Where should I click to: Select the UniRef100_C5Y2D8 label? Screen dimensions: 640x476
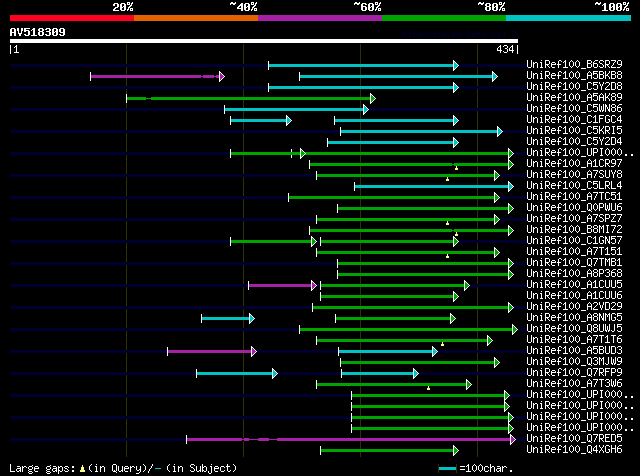(x=574, y=86)
